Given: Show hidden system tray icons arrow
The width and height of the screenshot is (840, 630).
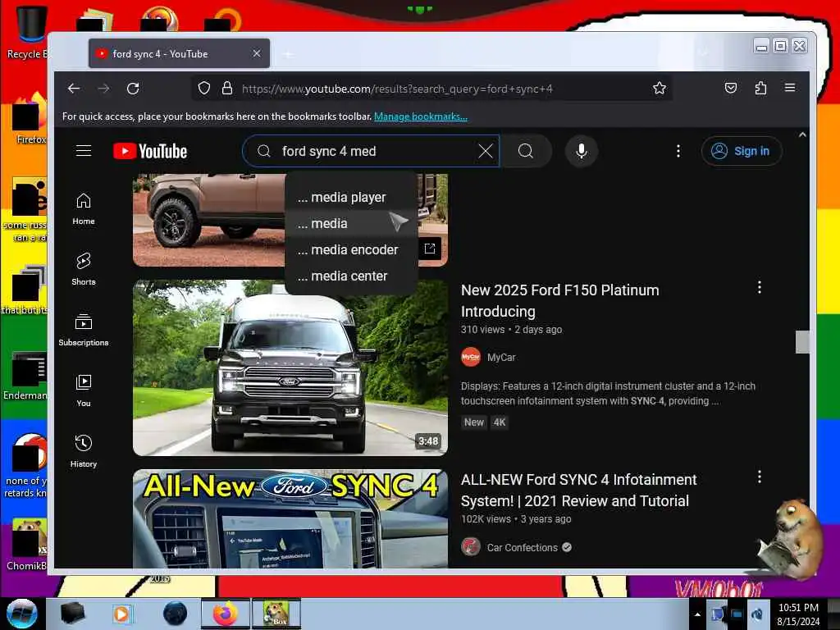Looking at the screenshot, I should pyautogui.click(x=697, y=614).
